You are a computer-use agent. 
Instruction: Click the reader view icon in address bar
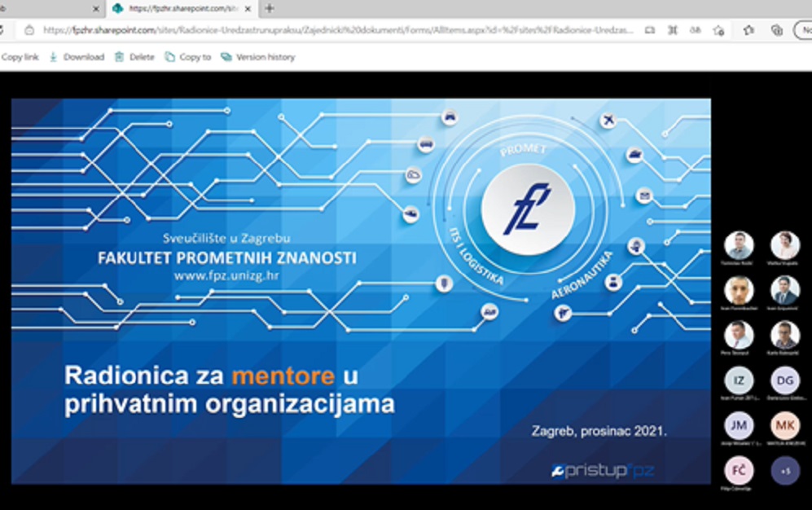point(649,30)
